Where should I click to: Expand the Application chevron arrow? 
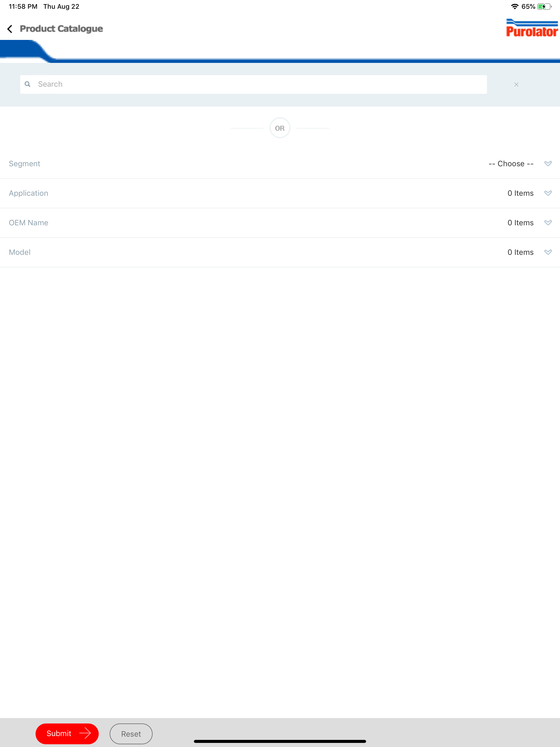click(548, 193)
